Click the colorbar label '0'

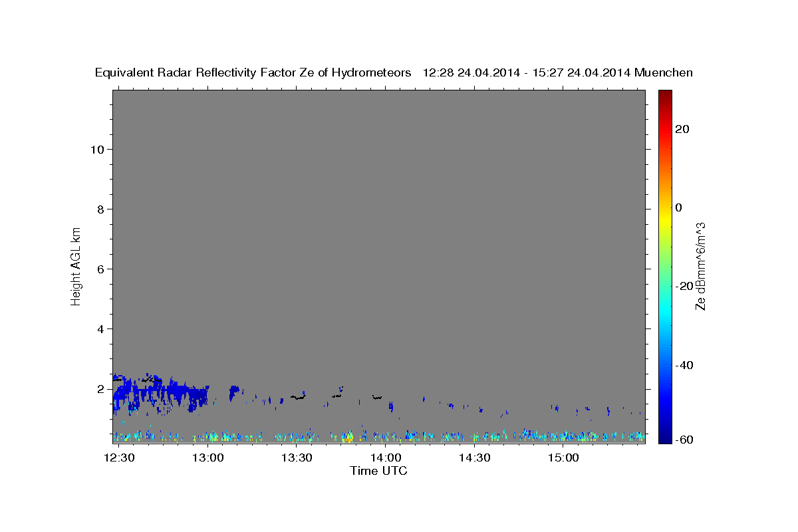(x=679, y=207)
